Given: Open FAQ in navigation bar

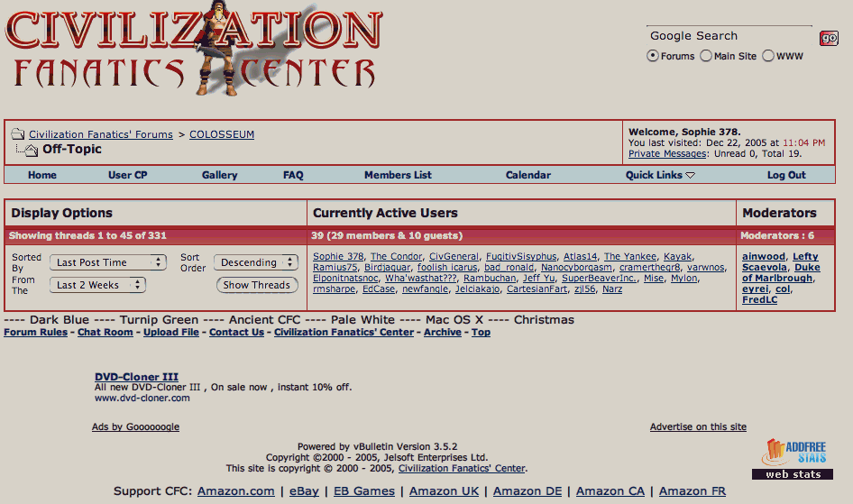Looking at the screenshot, I should pos(293,175).
